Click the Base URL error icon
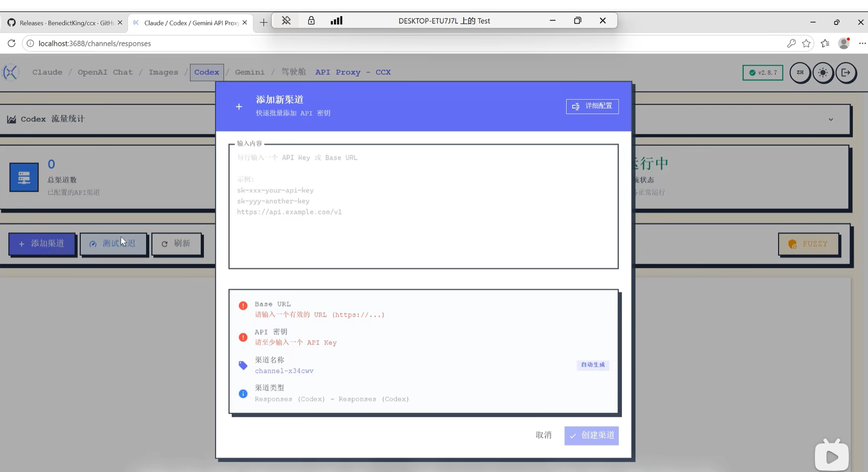 point(243,305)
